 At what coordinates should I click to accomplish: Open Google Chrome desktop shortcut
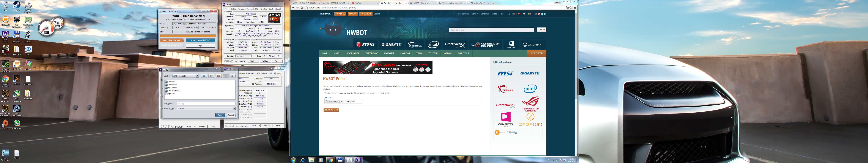(5, 81)
